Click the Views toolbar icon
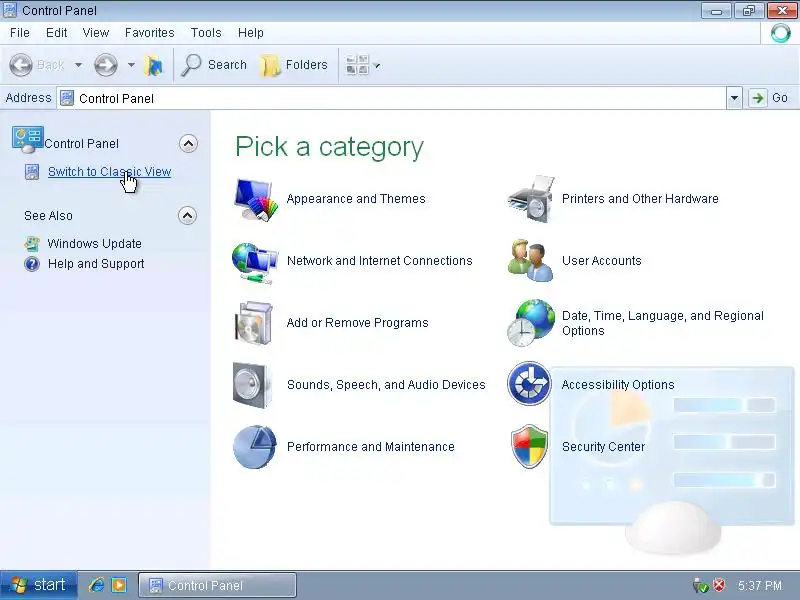 [357, 65]
